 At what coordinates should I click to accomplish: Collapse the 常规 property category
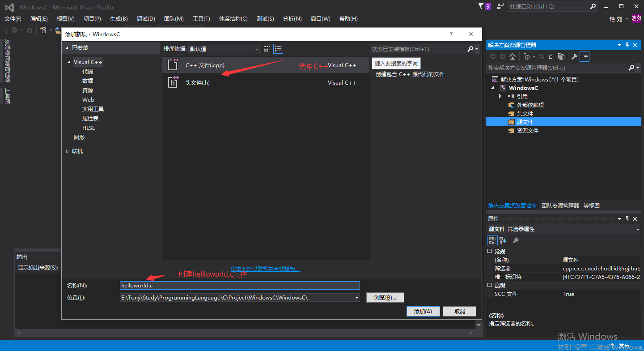(489, 252)
